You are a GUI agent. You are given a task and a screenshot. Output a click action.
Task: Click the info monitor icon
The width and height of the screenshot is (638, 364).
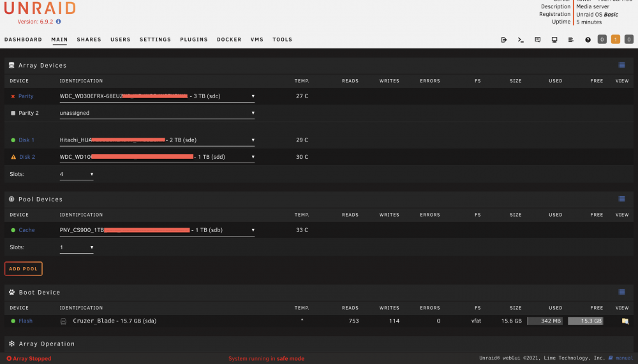tap(554, 40)
